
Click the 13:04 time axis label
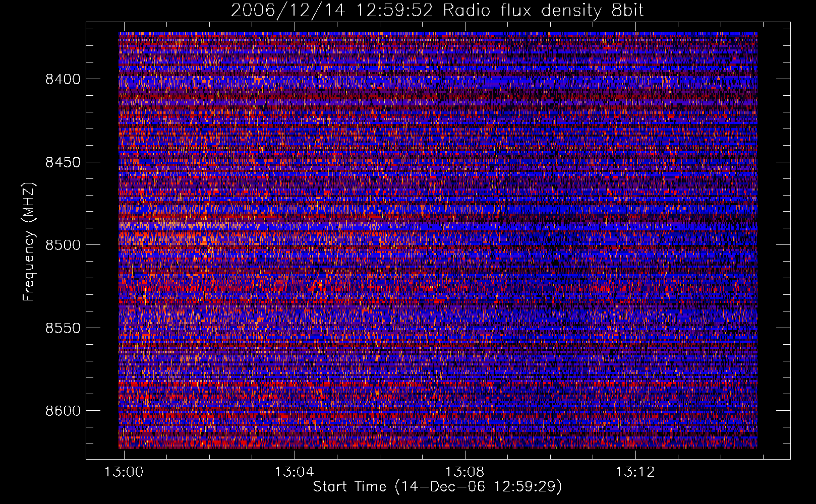(294, 472)
